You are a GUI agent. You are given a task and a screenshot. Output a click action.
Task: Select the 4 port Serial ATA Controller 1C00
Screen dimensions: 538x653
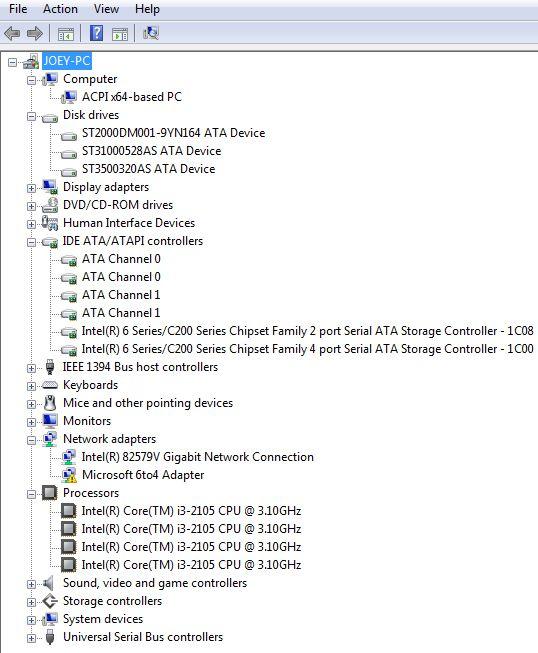(307, 349)
